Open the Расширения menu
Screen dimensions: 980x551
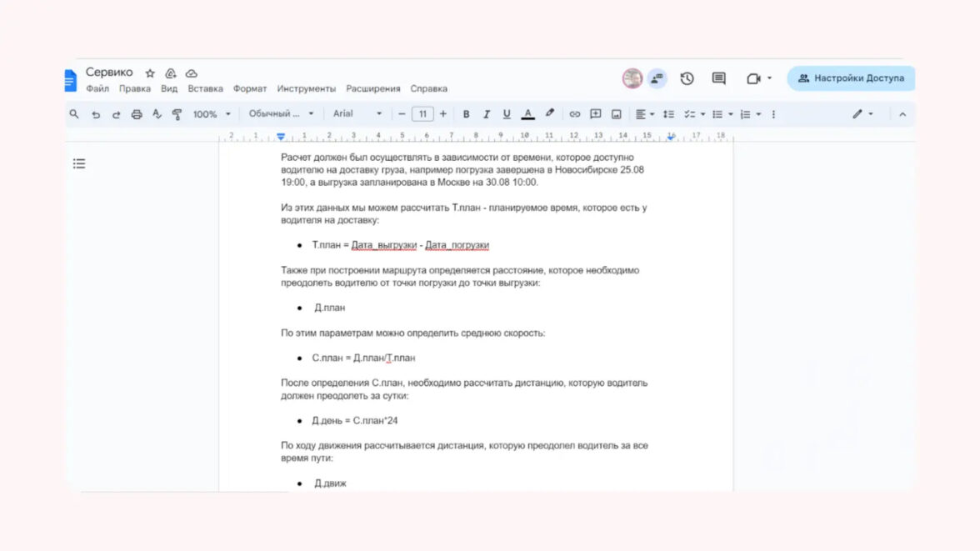(x=372, y=88)
